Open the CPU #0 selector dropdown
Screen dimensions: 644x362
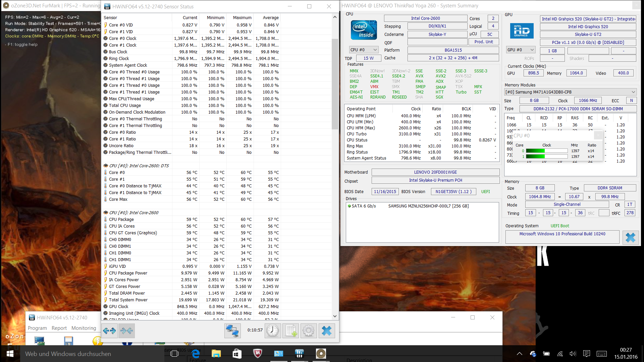tap(364, 50)
